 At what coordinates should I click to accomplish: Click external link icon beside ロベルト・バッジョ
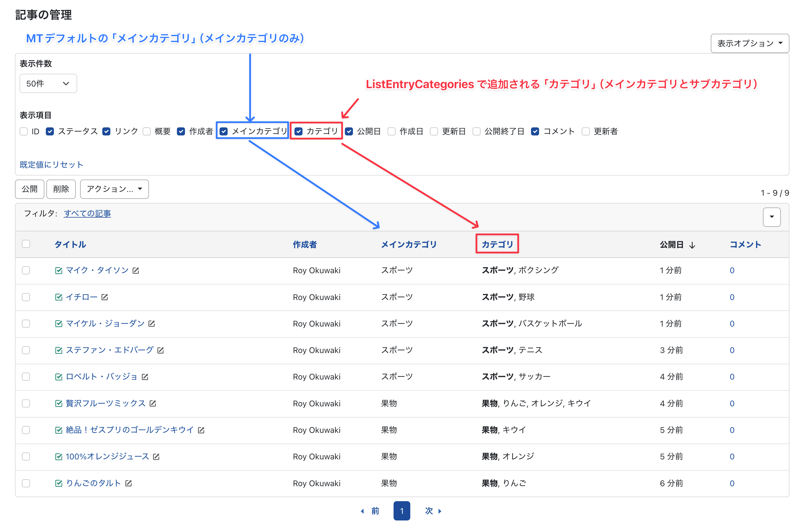click(145, 377)
